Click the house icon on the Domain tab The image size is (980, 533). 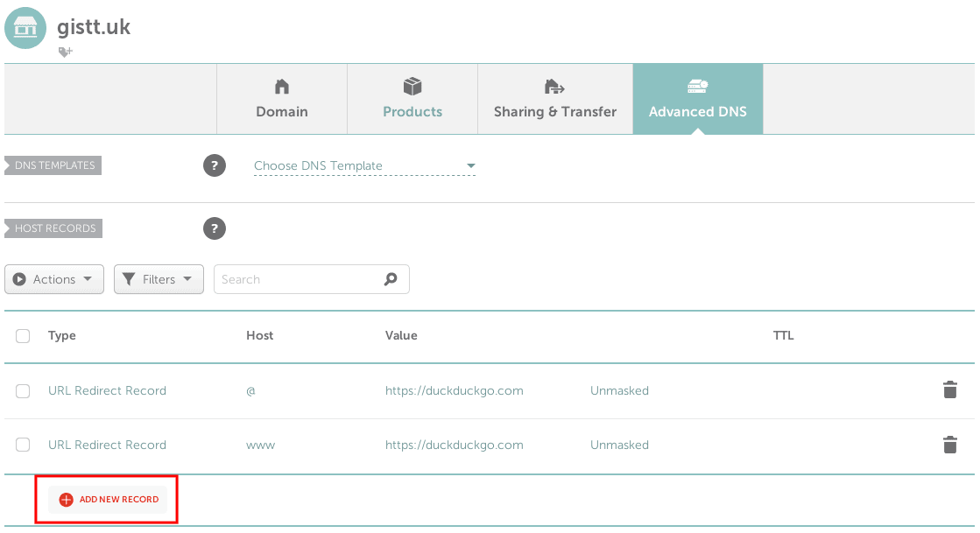point(281,87)
